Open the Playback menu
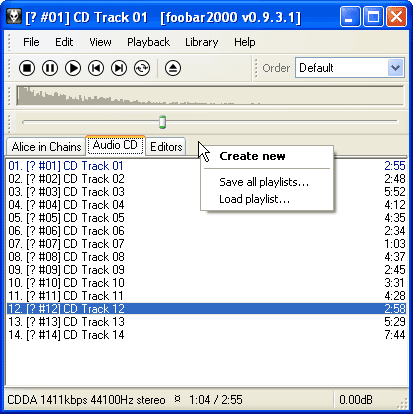This screenshot has height=414, width=413. click(148, 42)
